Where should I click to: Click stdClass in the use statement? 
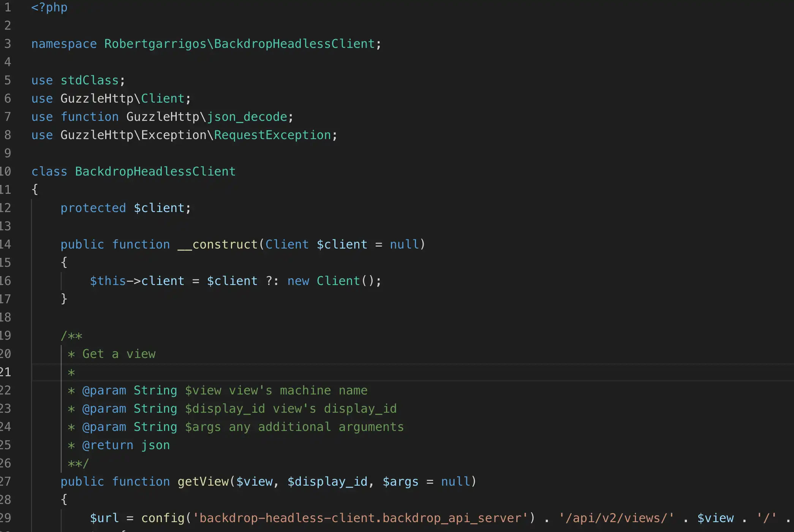90,80
